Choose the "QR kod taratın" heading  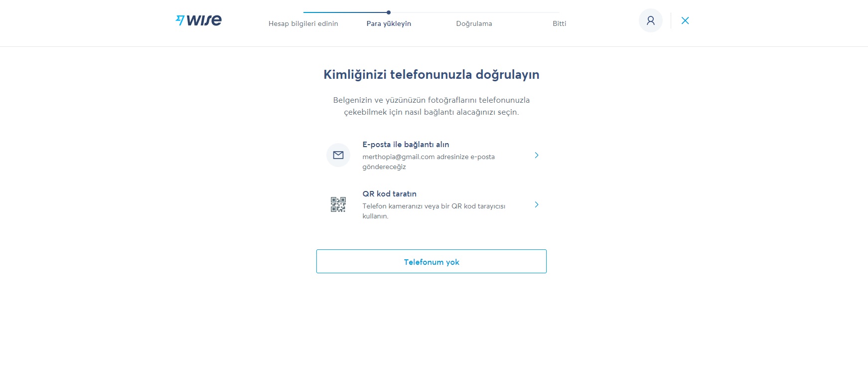(x=389, y=194)
